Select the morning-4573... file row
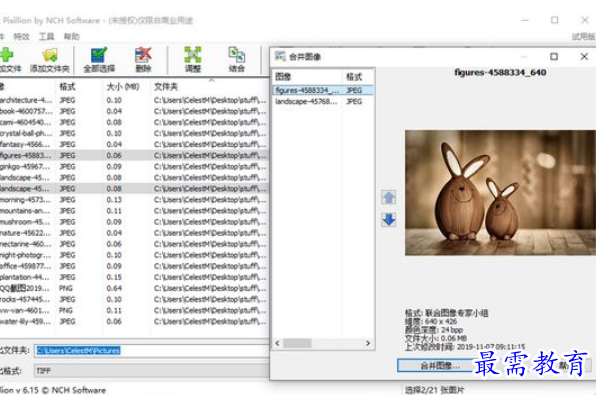596x395 pixels. point(134,200)
